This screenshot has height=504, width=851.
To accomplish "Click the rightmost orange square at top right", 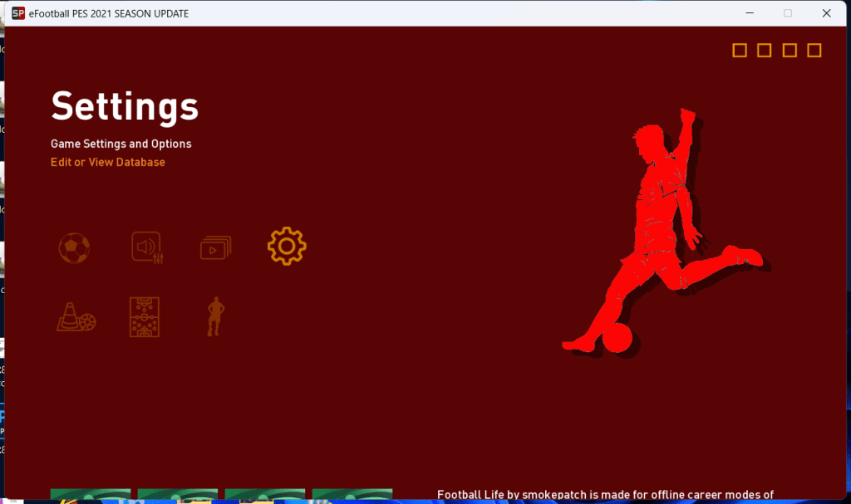I will [814, 51].
